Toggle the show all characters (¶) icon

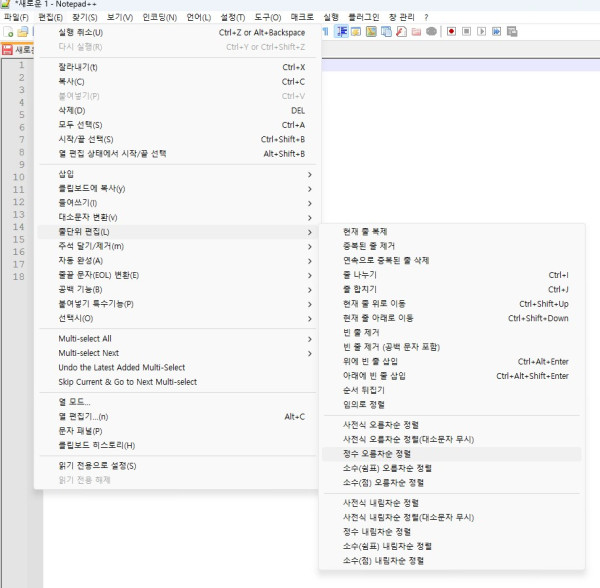[x=326, y=31]
